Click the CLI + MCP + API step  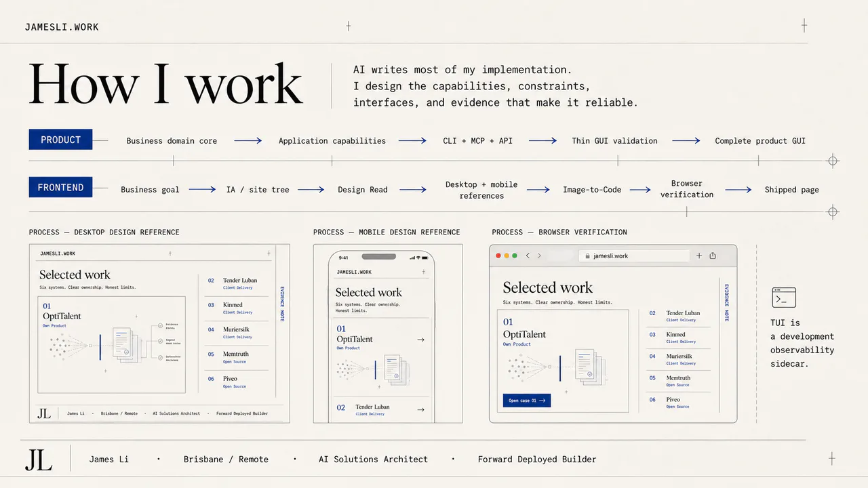coord(477,141)
